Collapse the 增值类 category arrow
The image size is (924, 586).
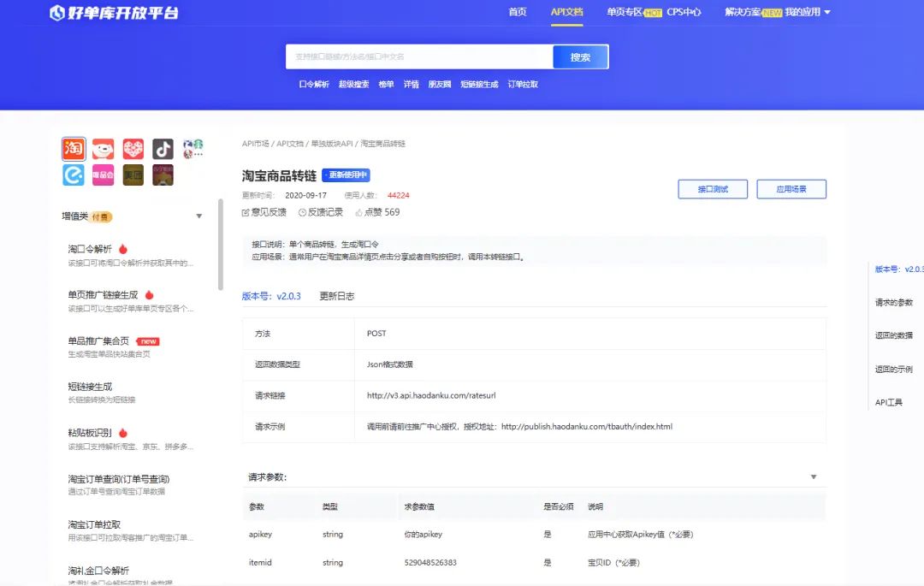tap(199, 216)
